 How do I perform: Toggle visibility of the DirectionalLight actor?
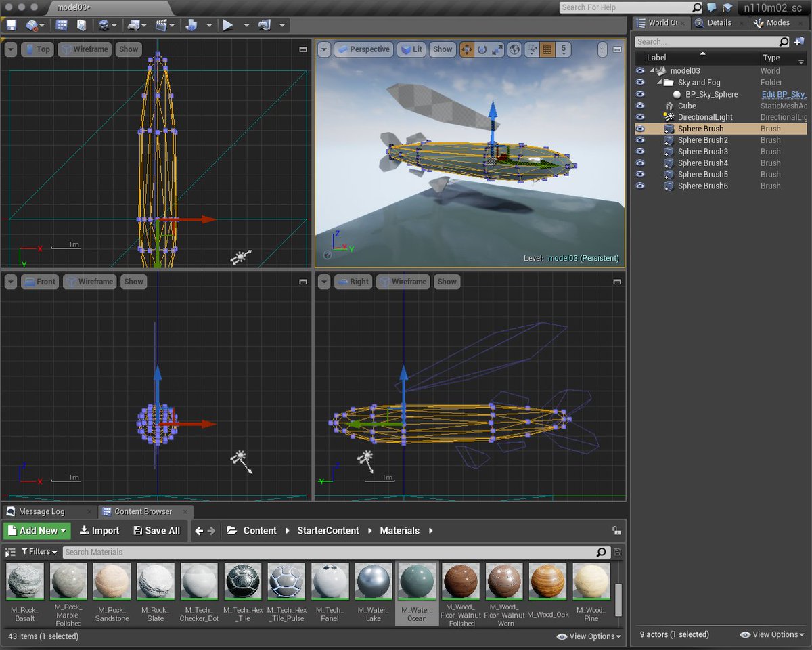click(639, 117)
